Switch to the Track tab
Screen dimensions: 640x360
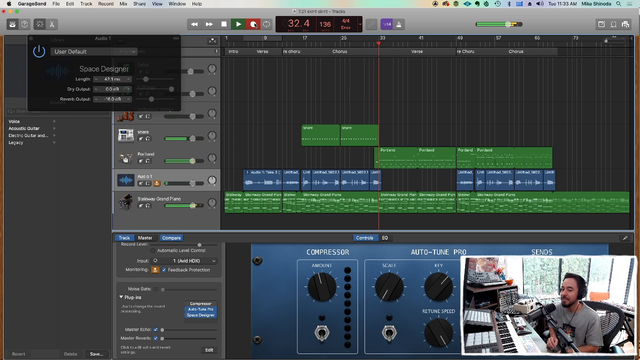click(x=124, y=238)
